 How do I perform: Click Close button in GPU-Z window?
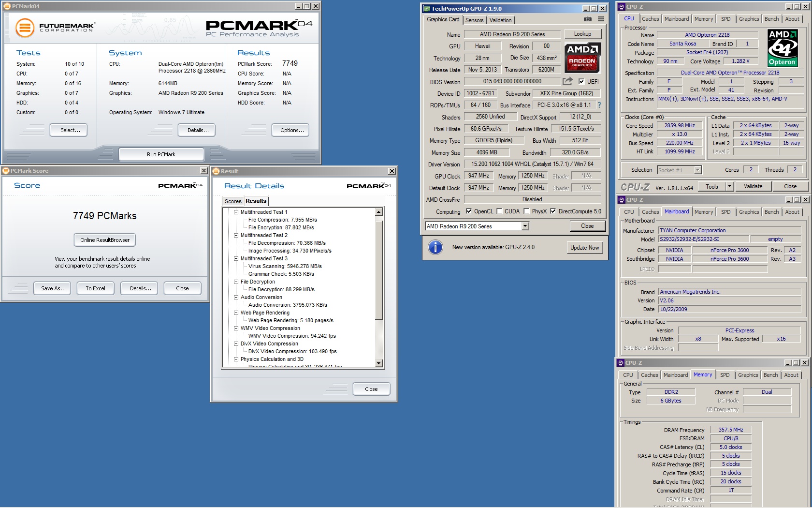[587, 226]
